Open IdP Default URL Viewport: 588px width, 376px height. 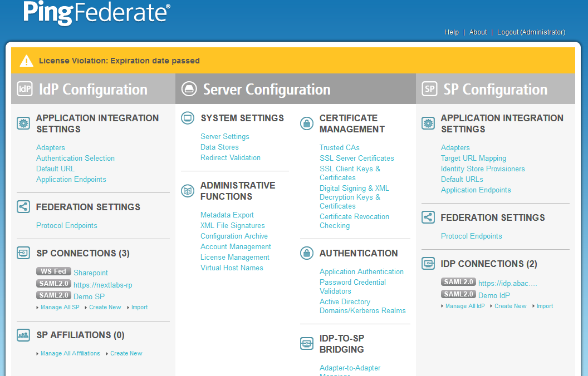click(56, 169)
